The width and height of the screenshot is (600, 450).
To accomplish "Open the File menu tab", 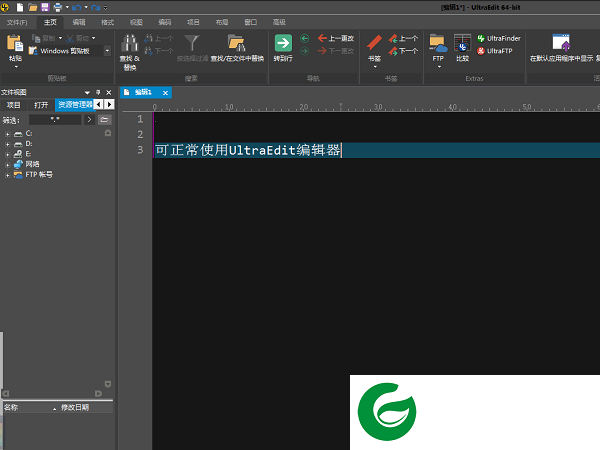I will point(17,23).
